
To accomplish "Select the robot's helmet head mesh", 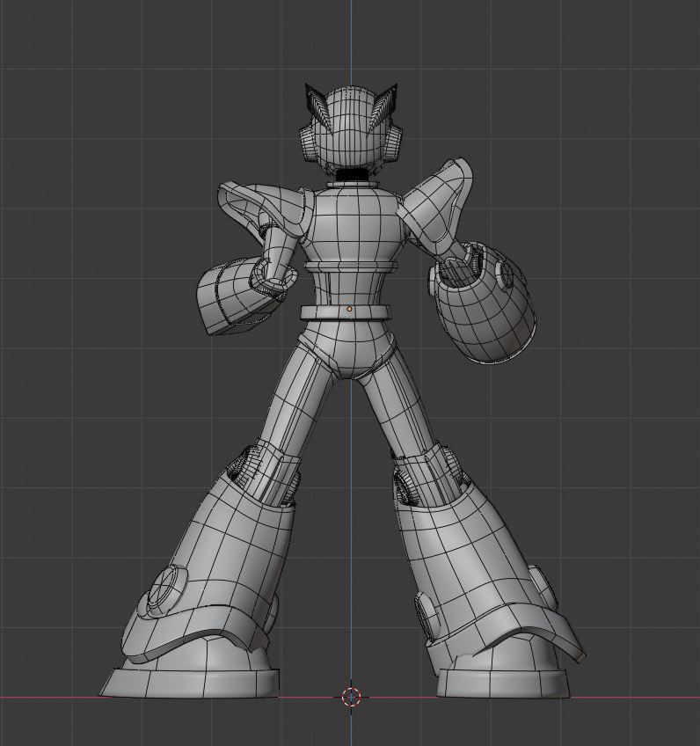I will click(351, 129).
